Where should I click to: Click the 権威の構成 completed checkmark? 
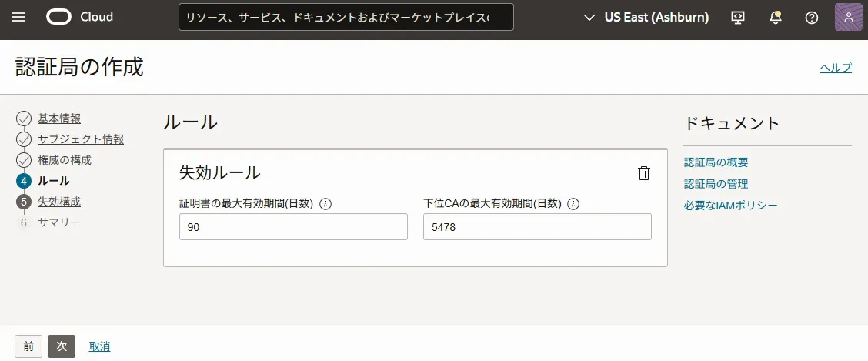click(24, 161)
